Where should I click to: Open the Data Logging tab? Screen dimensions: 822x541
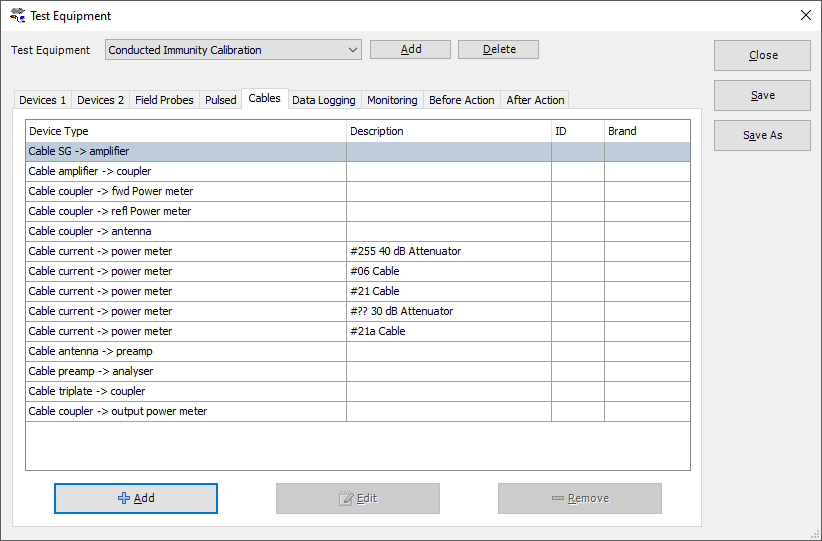point(324,100)
